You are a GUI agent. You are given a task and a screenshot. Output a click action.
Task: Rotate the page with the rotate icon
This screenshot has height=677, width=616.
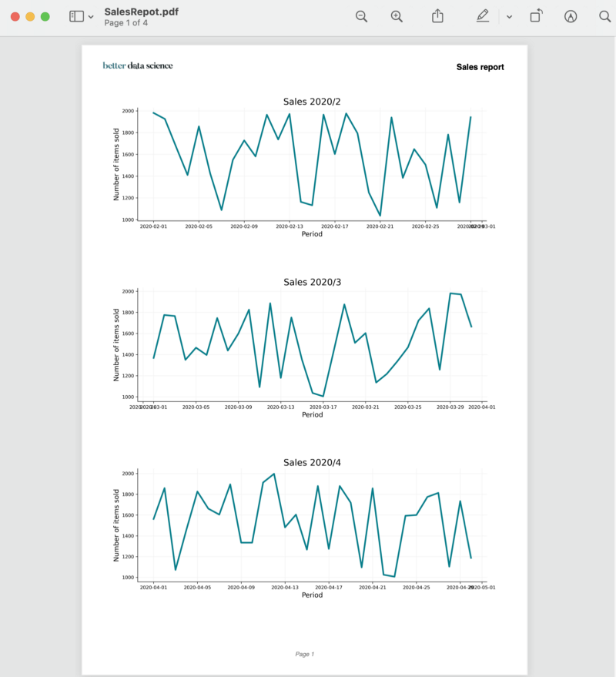[537, 16]
